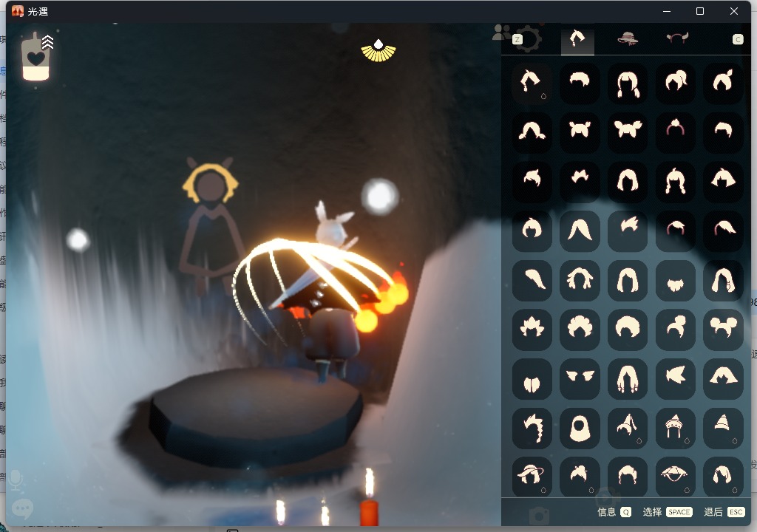757x532 pixels.
Task: Open the gear outfit category marked Z
Action: tap(527, 38)
